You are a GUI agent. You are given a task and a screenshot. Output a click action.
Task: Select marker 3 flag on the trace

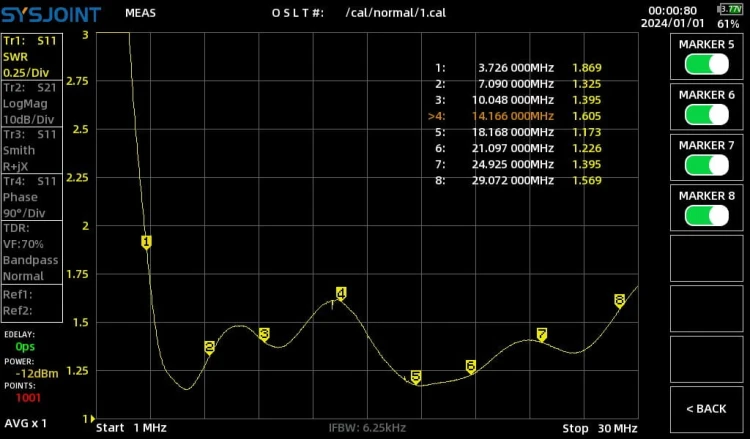[264, 334]
